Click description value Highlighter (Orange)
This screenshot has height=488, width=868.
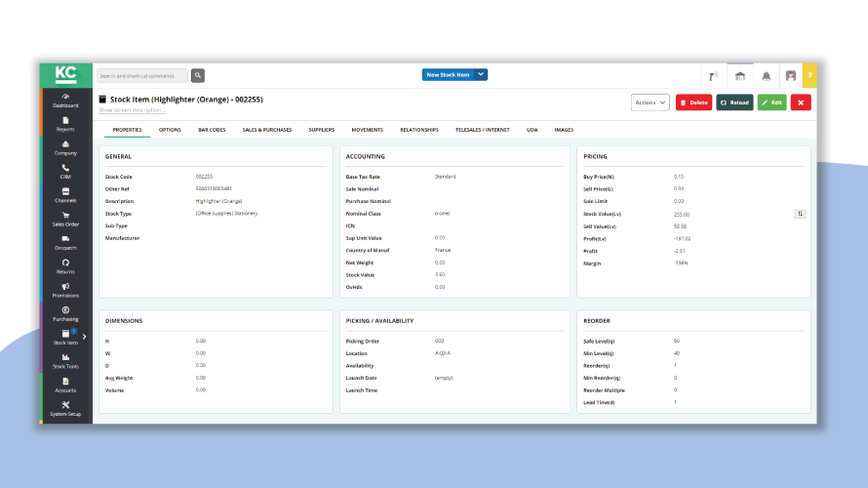(218, 201)
